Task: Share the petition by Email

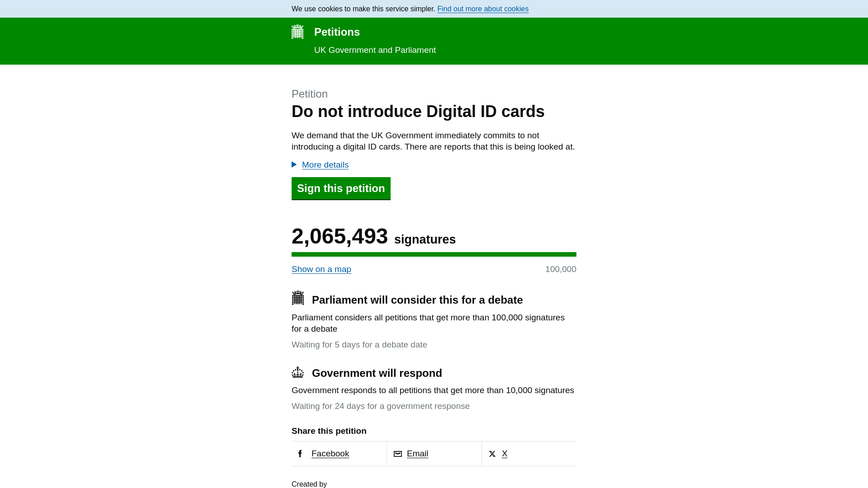Action: pos(417,453)
